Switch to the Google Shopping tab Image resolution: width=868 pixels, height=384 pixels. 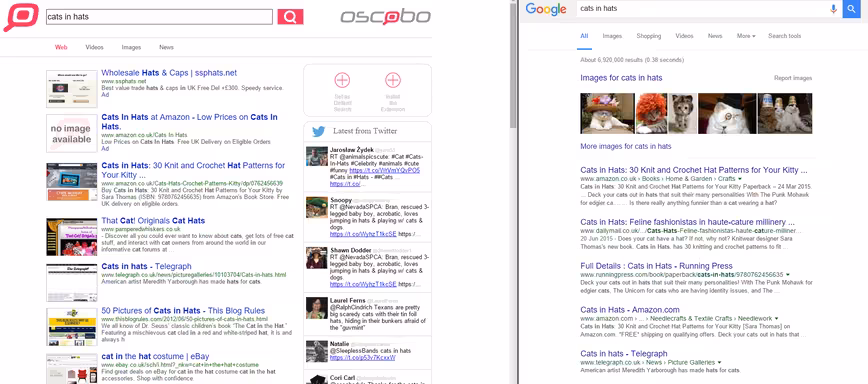coord(649,36)
